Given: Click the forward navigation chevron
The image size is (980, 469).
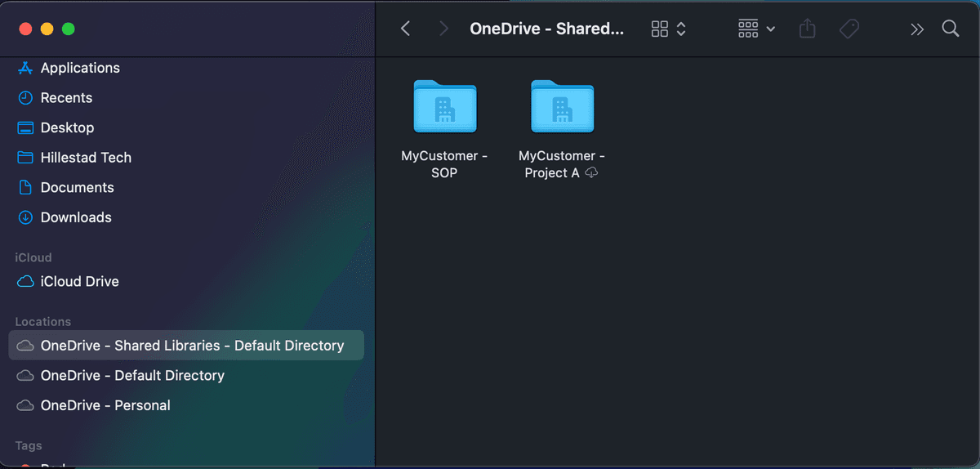Looking at the screenshot, I should pos(443,29).
